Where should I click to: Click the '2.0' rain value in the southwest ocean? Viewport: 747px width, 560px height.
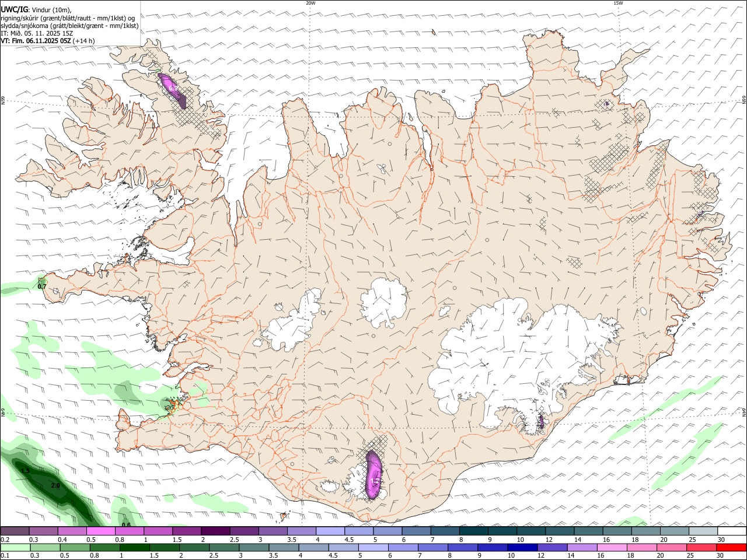point(55,485)
